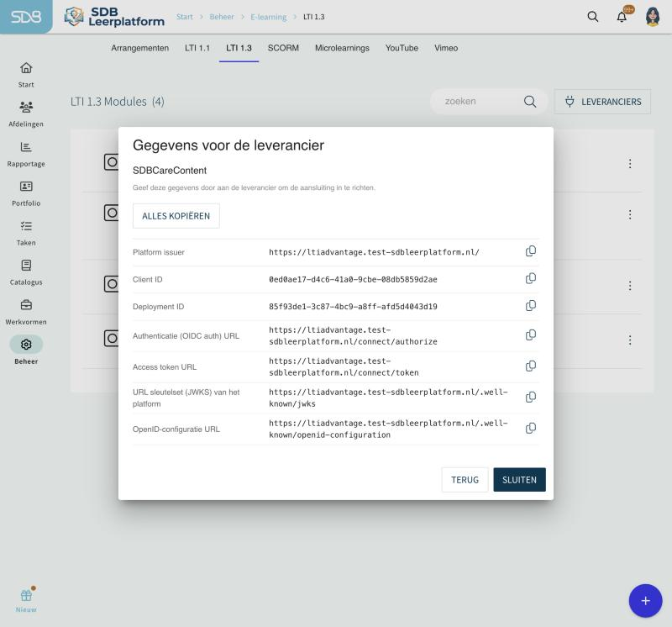Viewport: 672px width, 627px height.
Task: Copy the OpenID-configuratie URL
Action: 531,429
